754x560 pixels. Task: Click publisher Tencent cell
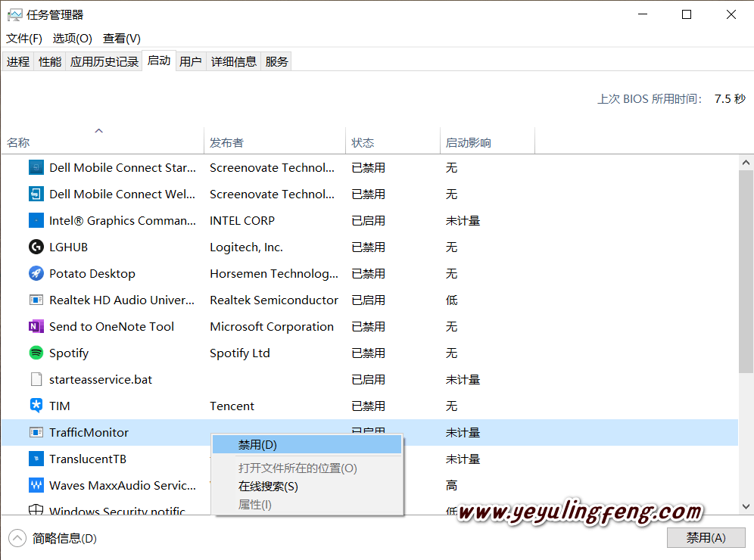(x=232, y=406)
